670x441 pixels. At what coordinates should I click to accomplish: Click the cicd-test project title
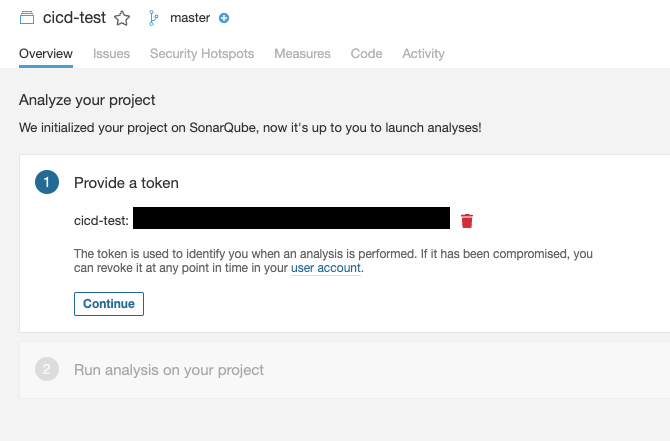point(74,18)
